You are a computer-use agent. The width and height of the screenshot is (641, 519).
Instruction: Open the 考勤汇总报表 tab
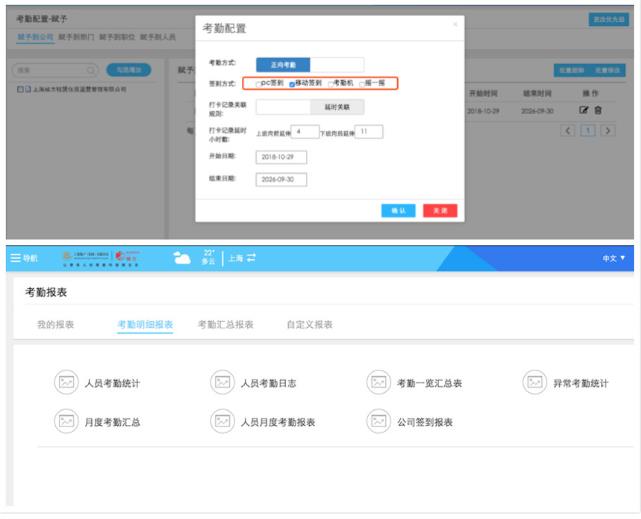(x=226, y=324)
